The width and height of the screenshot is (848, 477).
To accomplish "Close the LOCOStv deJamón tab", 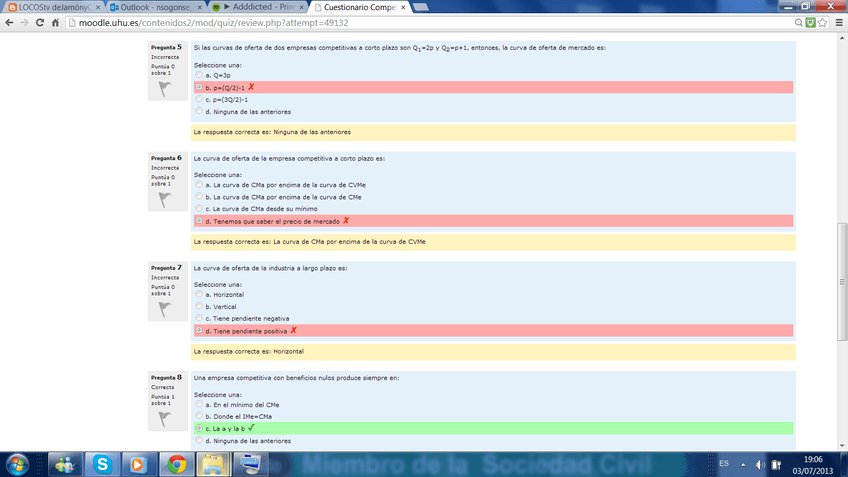I will point(98,8).
